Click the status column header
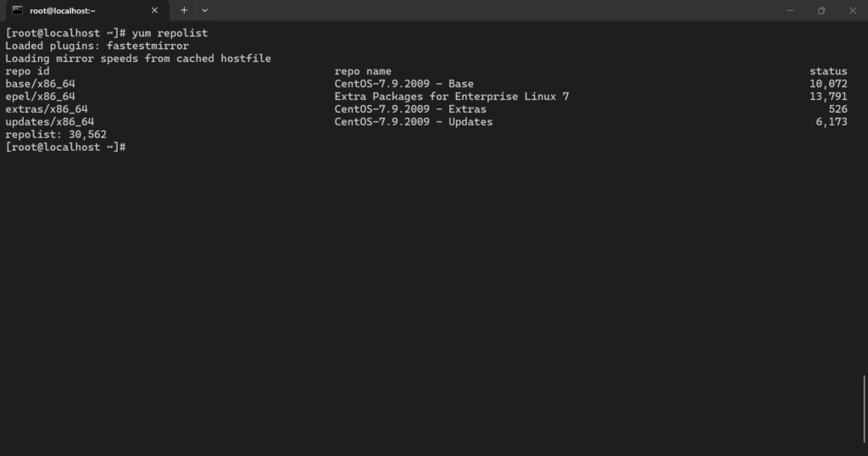The image size is (868, 456). (828, 71)
